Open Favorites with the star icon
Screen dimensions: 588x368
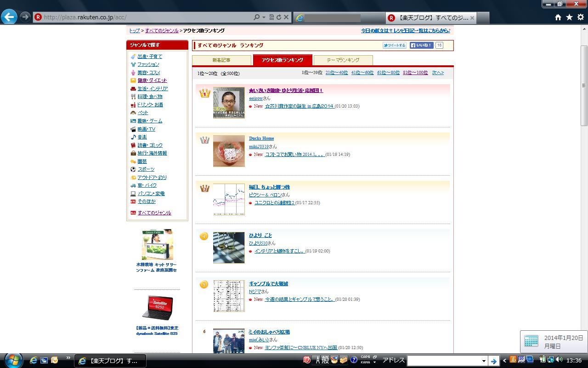(569, 17)
